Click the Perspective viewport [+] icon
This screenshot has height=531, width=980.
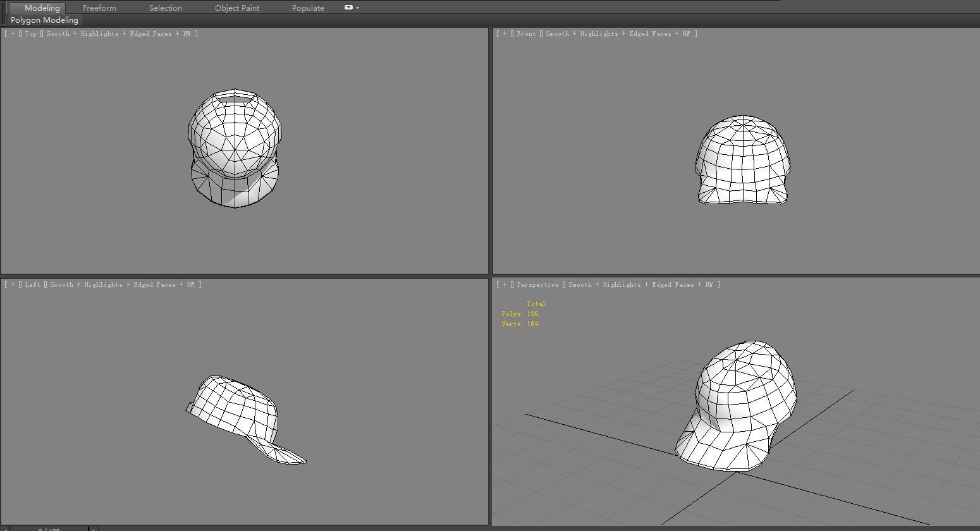(504, 284)
